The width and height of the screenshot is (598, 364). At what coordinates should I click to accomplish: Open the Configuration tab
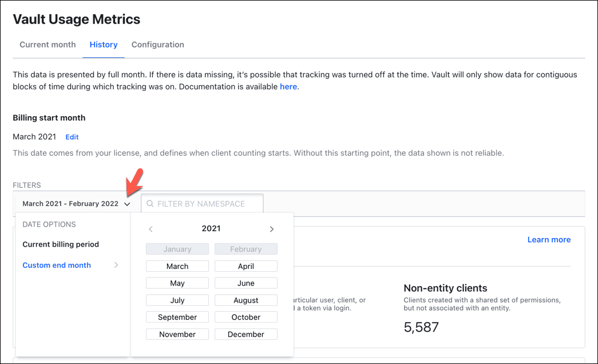(x=157, y=45)
